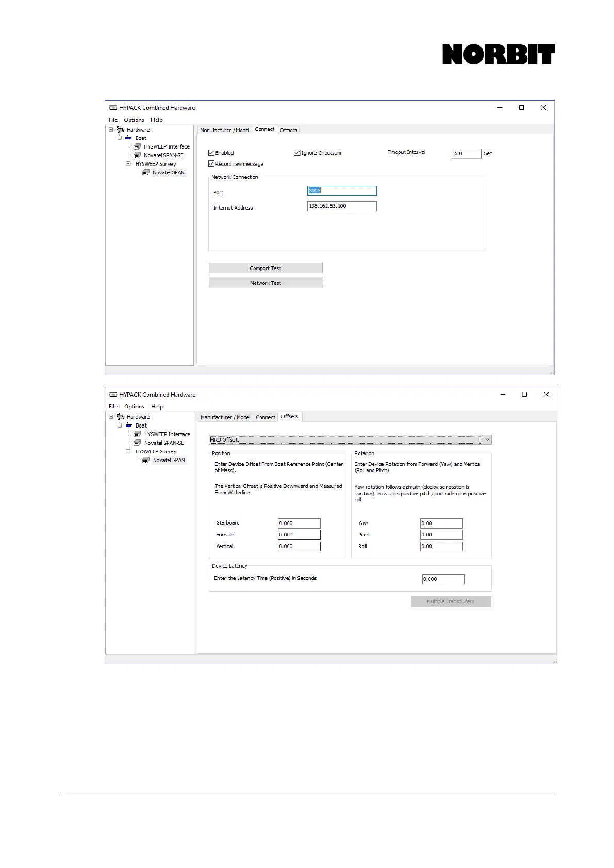Image resolution: width=614 pixels, height=868 pixels.
Task: Open the MRU Offsets dropdown
Action: point(487,440)
